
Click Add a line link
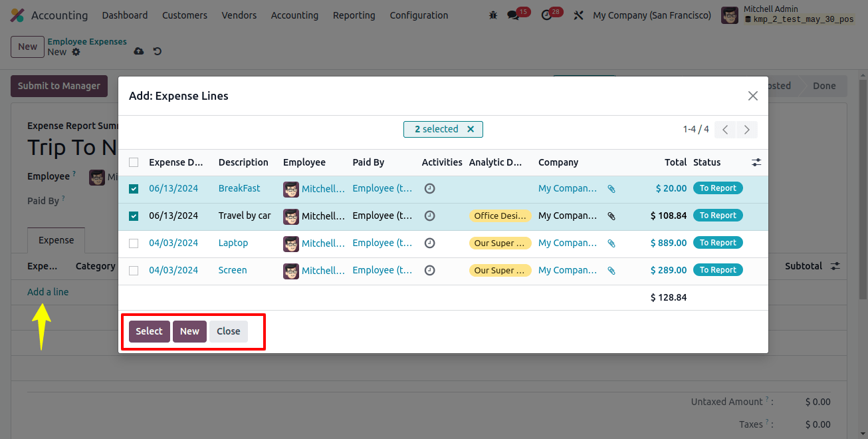click(x=48, y=292)
